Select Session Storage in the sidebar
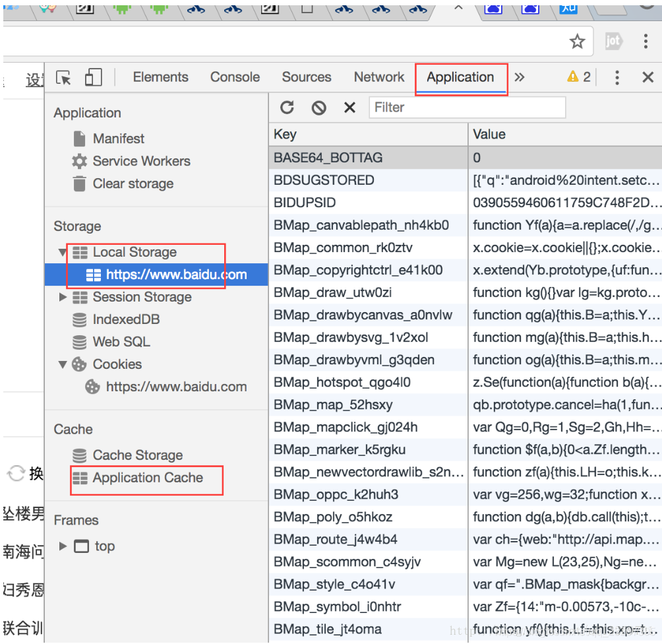Screen dimensions: 662x644 point(142,297)
